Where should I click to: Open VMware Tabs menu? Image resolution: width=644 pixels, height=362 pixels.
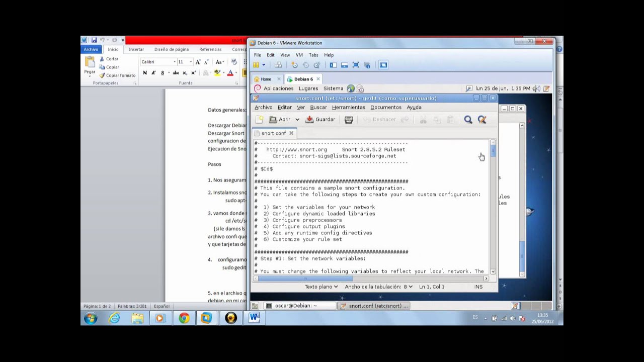[x=313, y=55]
